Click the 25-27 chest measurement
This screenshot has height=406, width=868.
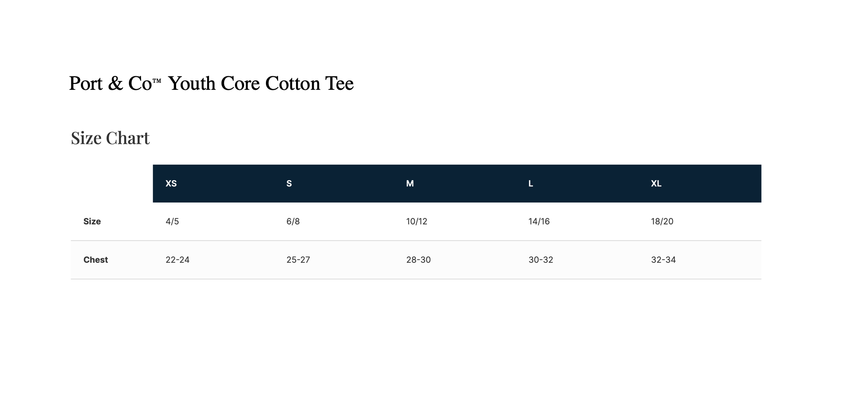[298, 260]
